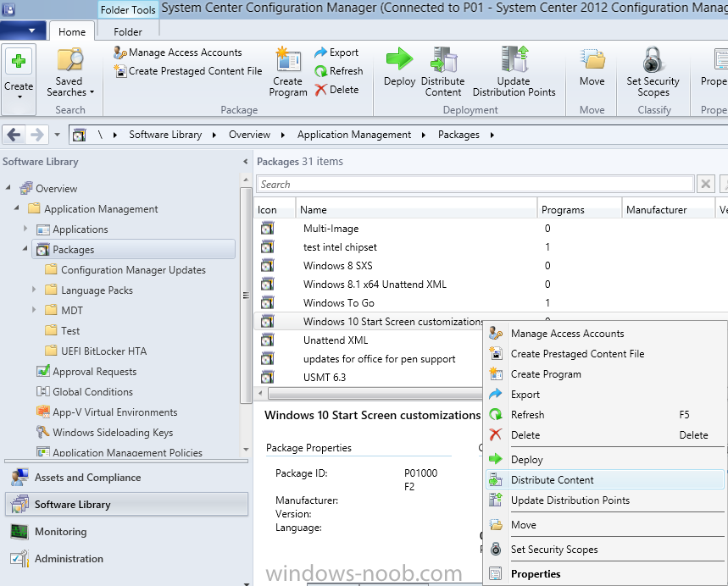Choose Export in the context menu

pos(604,395)
